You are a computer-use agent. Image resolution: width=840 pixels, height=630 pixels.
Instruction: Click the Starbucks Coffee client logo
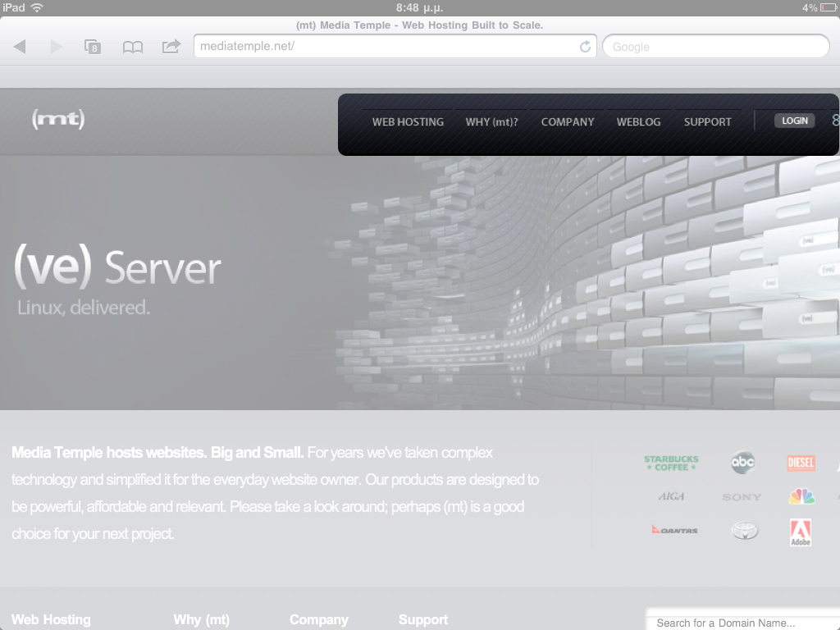[670, 463]
